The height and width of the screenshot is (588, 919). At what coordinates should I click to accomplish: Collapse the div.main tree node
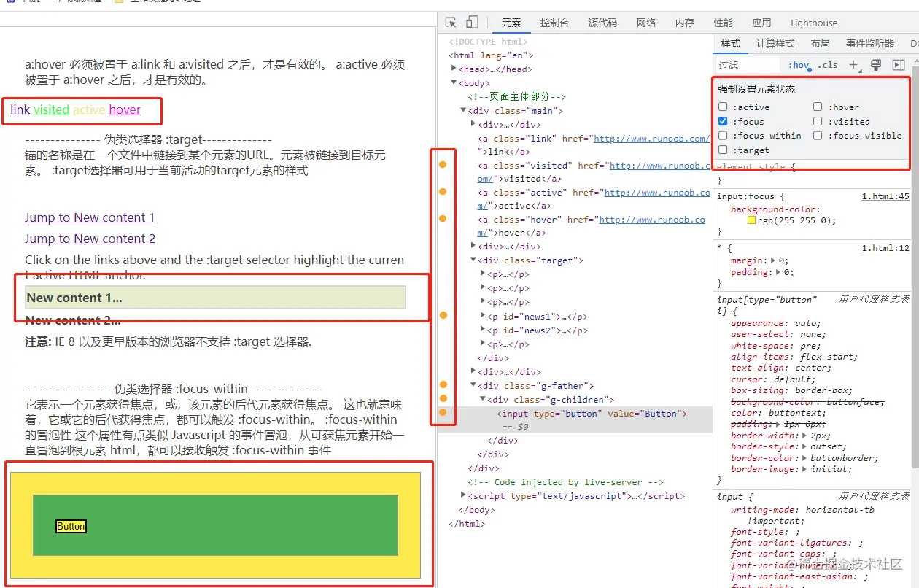(464, 109)
